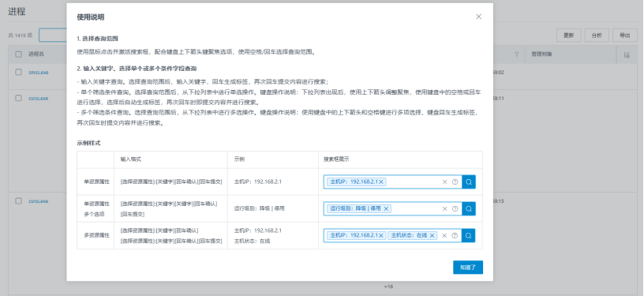Click the 多资源属性 row label
This screenshot has height=296, width=644.
click(x=96, y=235)
